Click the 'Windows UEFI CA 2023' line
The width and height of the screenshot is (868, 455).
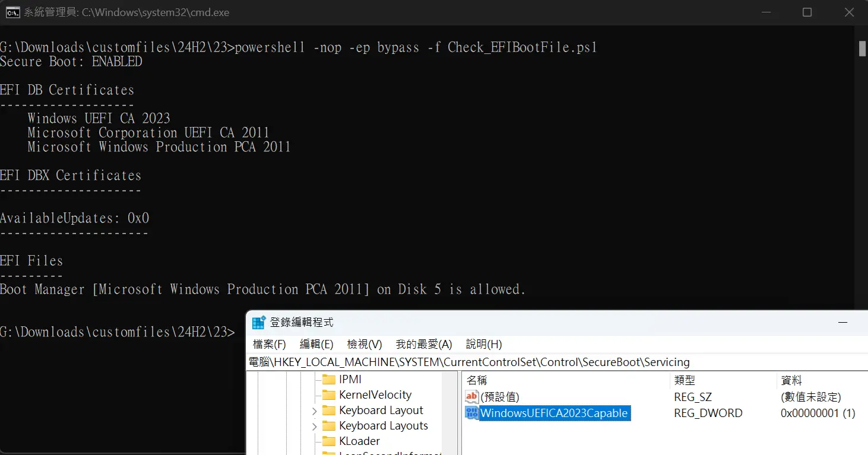[x=99, y=119]
